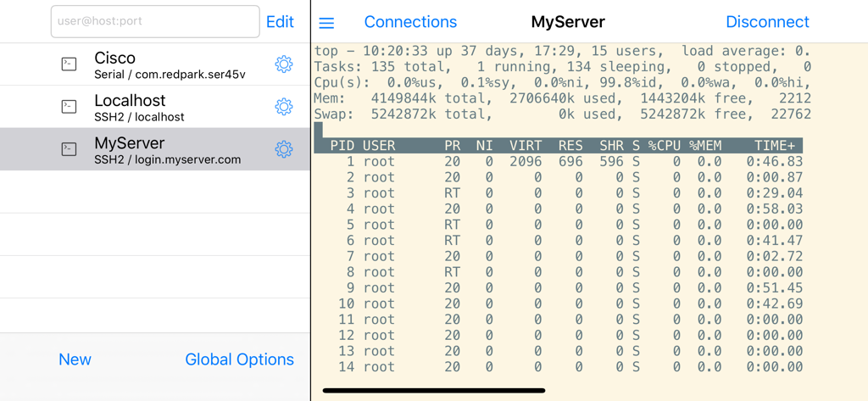
Task: Click time value 0:41.47
Action: click(x=775, y=241)
